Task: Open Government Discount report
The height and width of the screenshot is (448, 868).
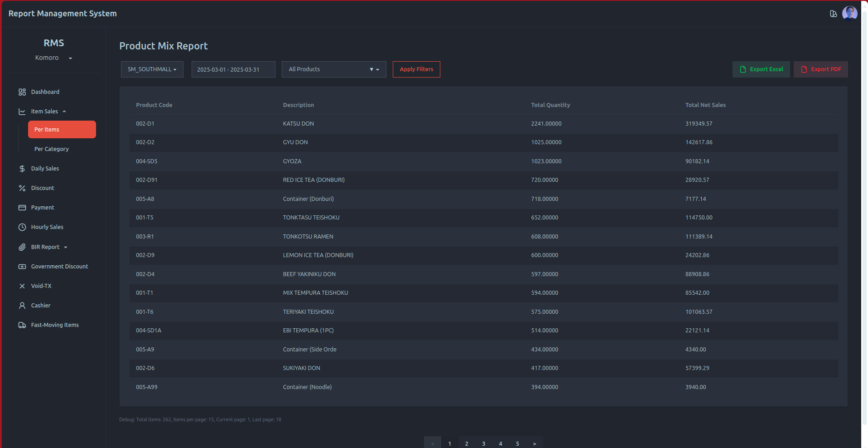Action: pos(59,267)
